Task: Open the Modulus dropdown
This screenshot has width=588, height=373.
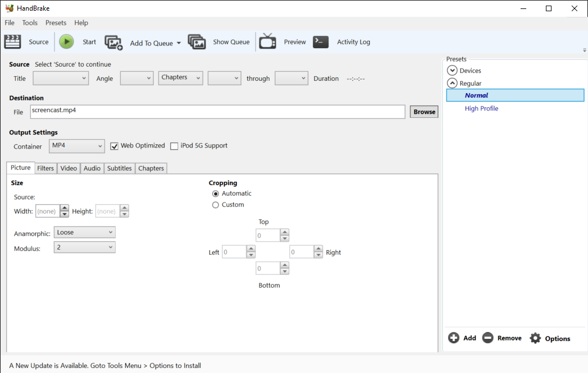Action: click(x=84, y=247)
